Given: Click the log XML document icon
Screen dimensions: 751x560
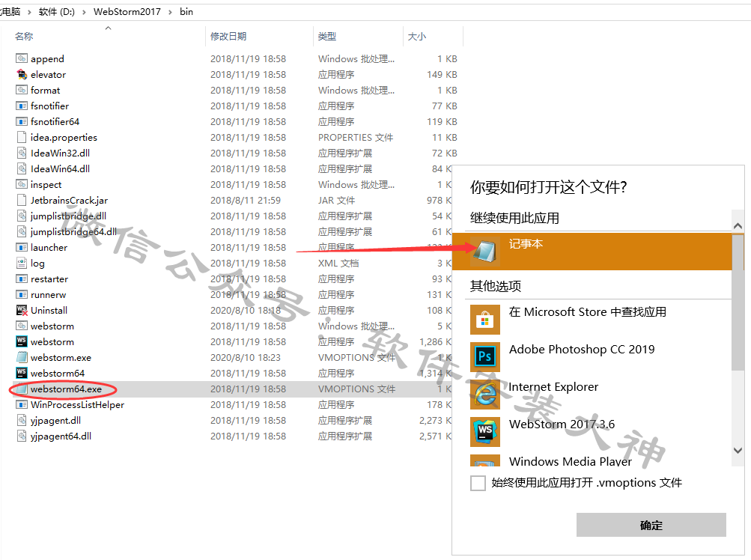Looking at the screenshot, I should 22,264.
